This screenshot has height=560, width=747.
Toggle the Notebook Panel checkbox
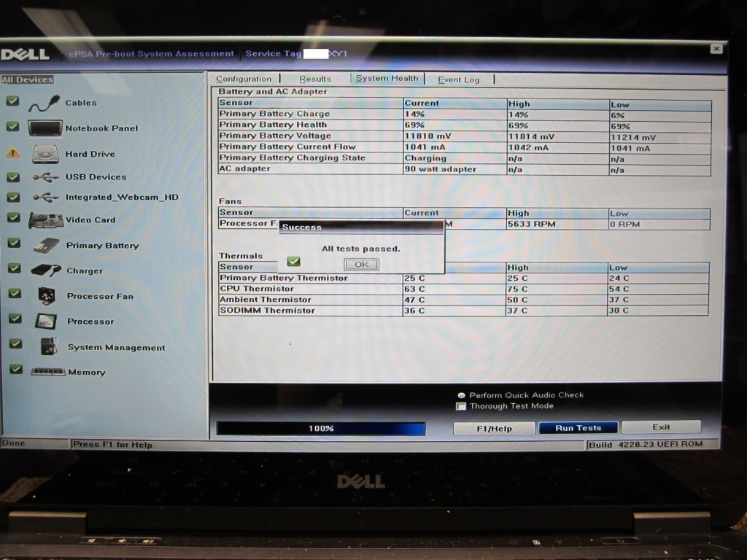(13, 127)
